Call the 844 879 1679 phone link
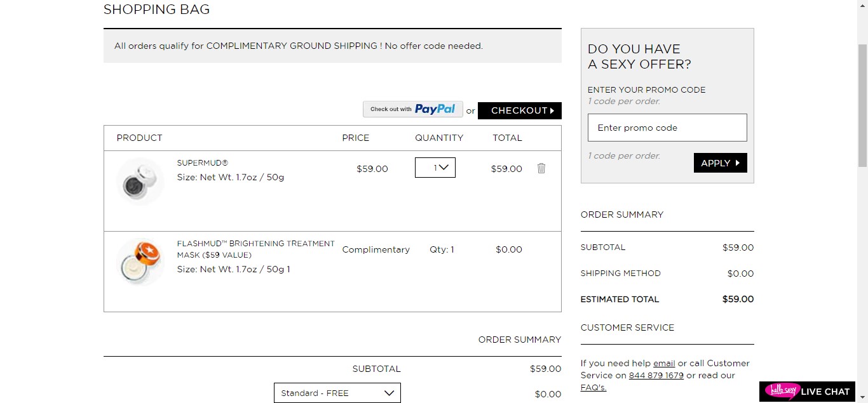The width and height of the screenshot is (868, 403). [x=656, y=376]
